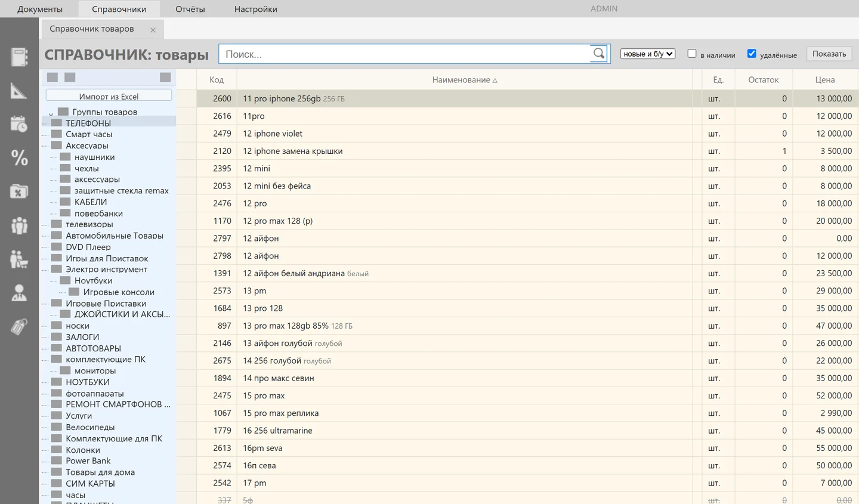The image size is (859, 504).
Task: Sort by the Наименование column header
Action: tap(465, 80)
